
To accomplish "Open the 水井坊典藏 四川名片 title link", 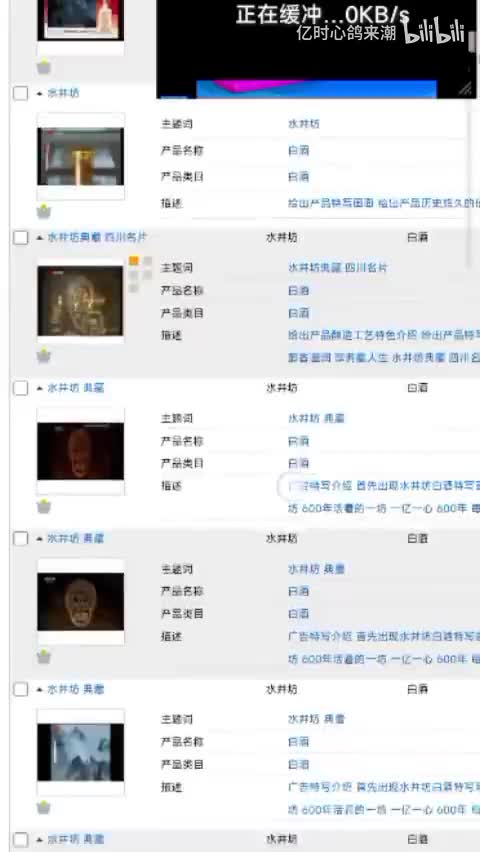I will 97,237.
